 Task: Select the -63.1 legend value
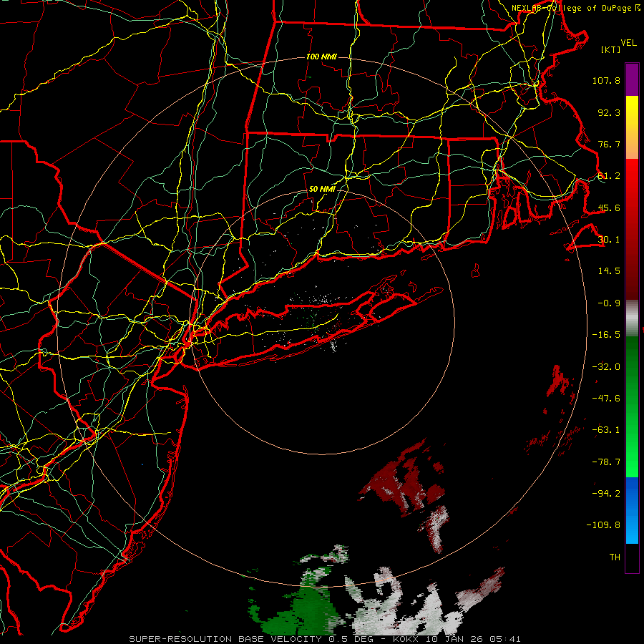606,429
